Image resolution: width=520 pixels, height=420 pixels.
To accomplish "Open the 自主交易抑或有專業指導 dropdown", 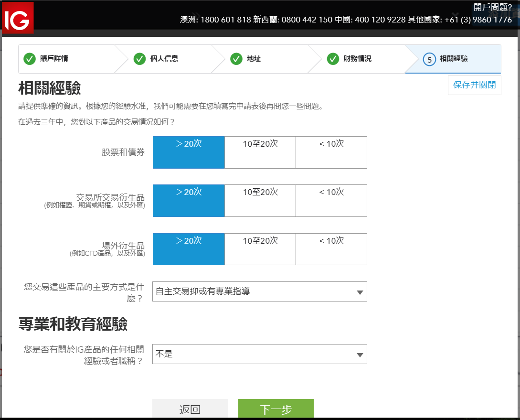I will pyautogui.click(x=259, y=291).
